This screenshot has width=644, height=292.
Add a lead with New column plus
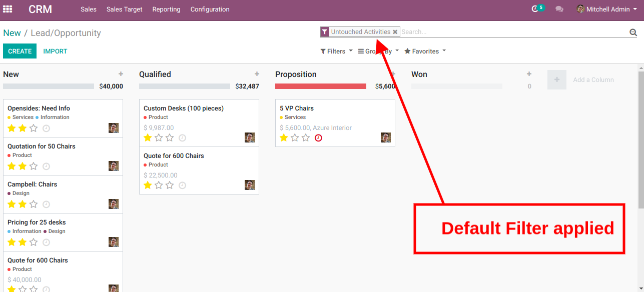(x=121, y=74)
